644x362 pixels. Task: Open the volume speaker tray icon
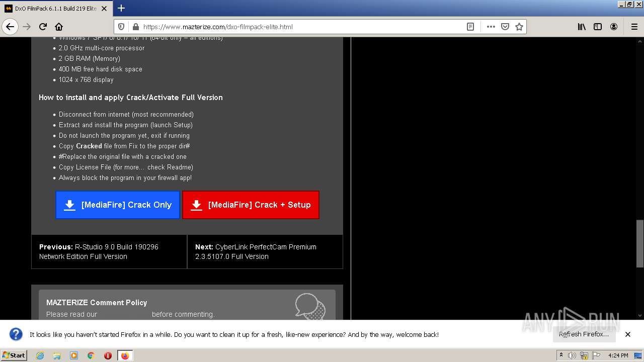tap(572, 355)
